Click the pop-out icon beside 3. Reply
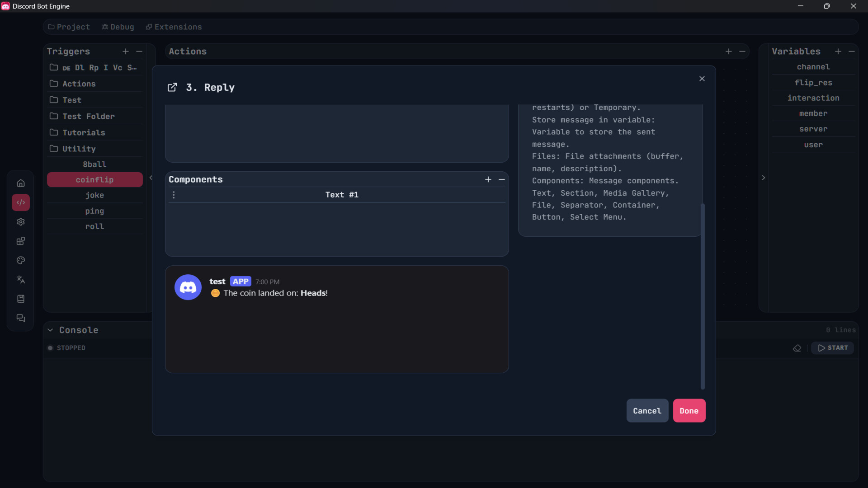This screenshot has height=488, width=868. point(172,87)
